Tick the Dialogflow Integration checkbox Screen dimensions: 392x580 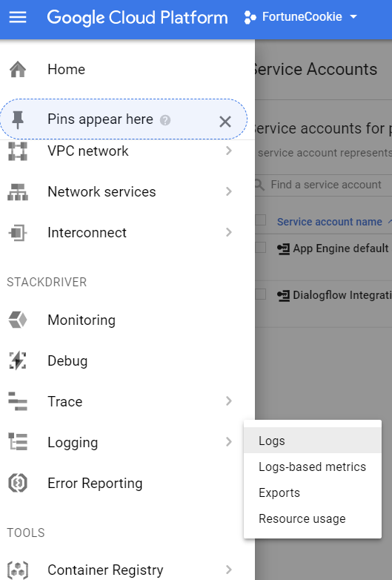(261, 294)
